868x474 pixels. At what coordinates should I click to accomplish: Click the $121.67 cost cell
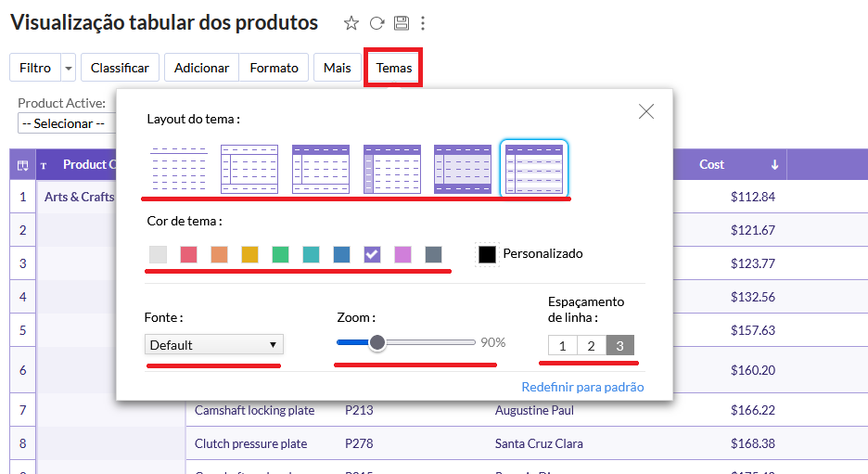pos(753,230)
